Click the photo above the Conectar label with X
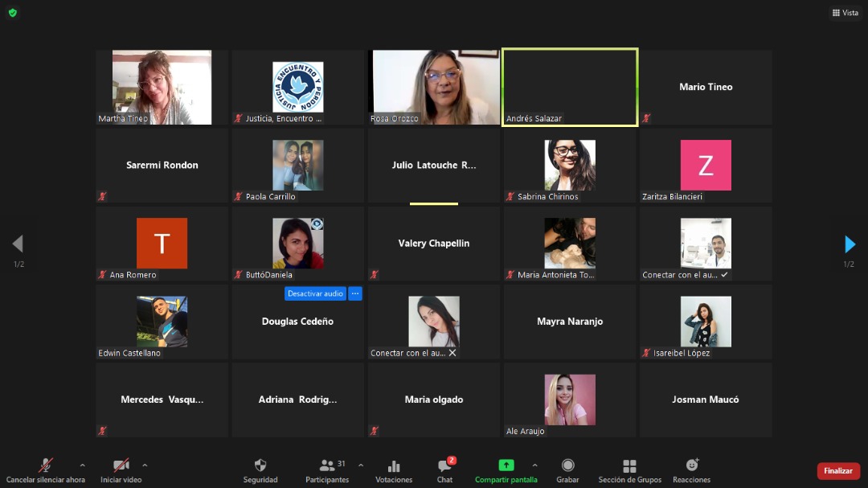The width and height of the screenshot is (868, 488). (434, 322)
